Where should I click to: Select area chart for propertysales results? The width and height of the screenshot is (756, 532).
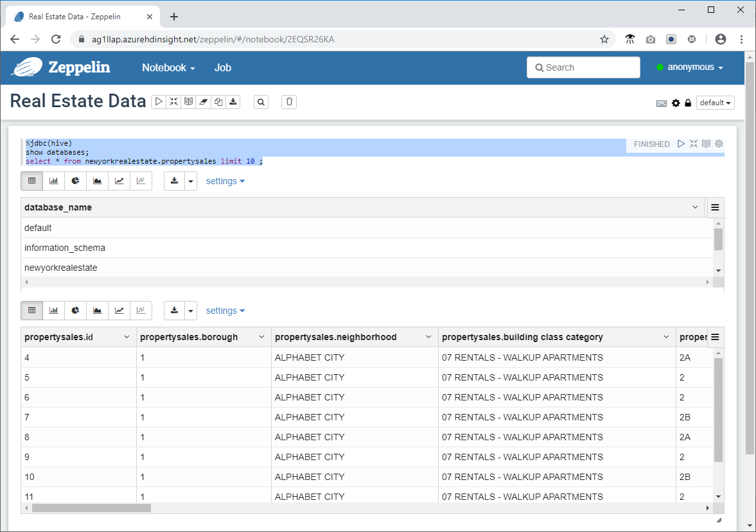[97, 311]
